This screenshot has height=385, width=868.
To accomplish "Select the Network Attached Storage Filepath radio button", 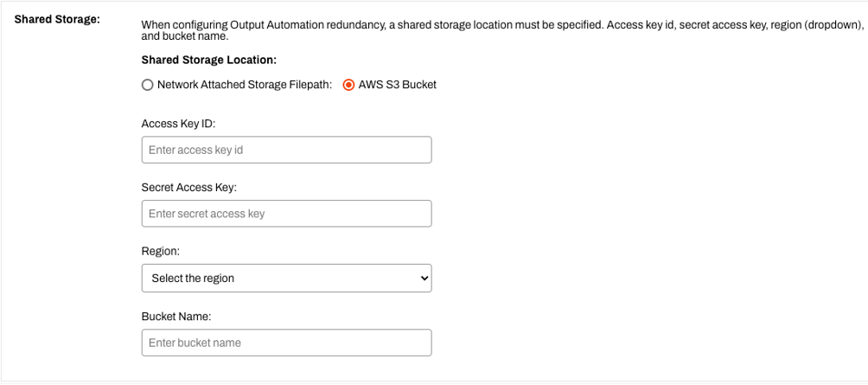I will [x=147, y=86].
